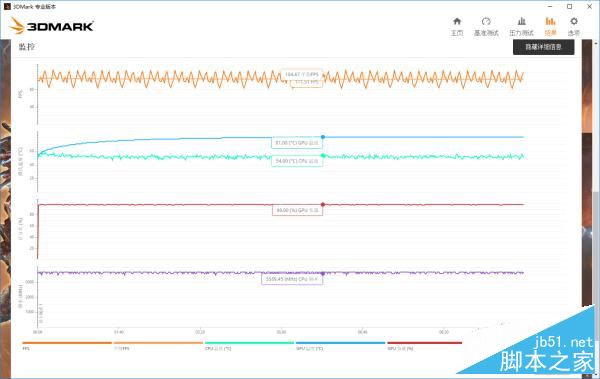This screenshot has height=379, width=600.
Task: Click the 104.67 FPS tooltip
Action: (x=302, y=74)
